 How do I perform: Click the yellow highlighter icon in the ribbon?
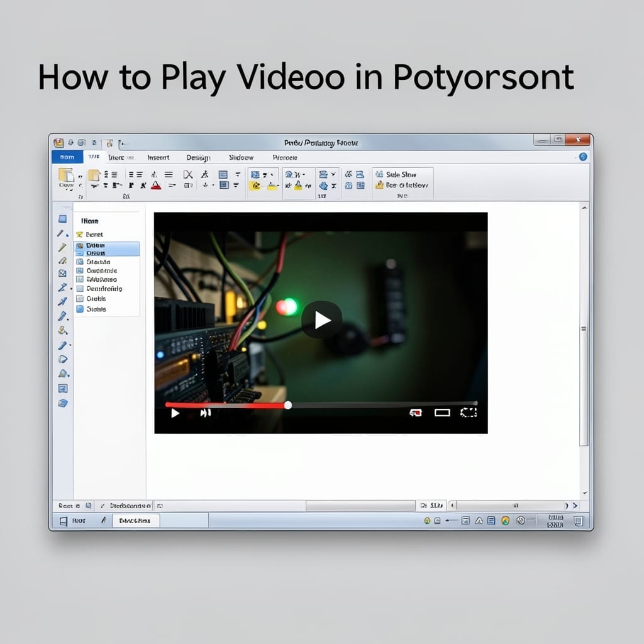pos(272,186)
